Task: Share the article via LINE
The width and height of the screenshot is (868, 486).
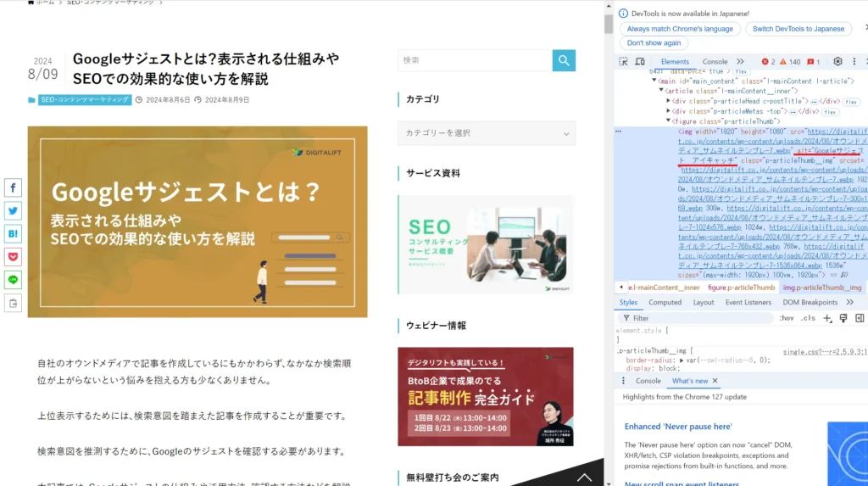Action: pos(14,280)
